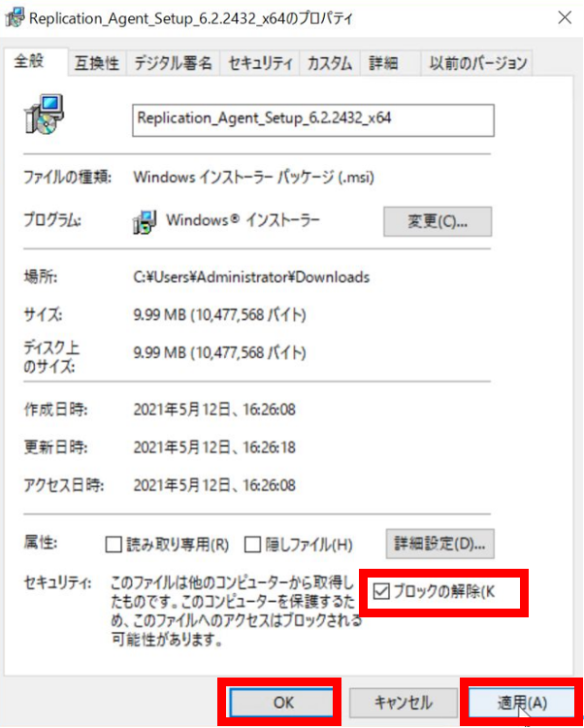The height and width of the screenshot is (728, 584).
Task: Confirm with the OK button
Action: click(281, 703)
